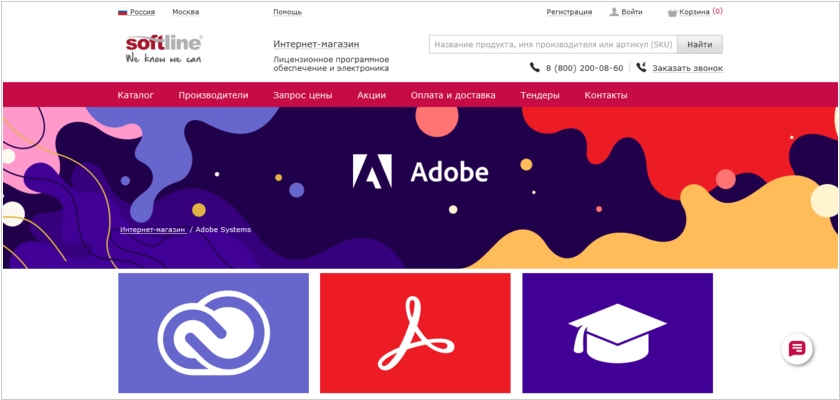This screenshot has height=400, width=840.
Task: Click the Adobe Systems breadcrumb text
Action: coord(223,229)
